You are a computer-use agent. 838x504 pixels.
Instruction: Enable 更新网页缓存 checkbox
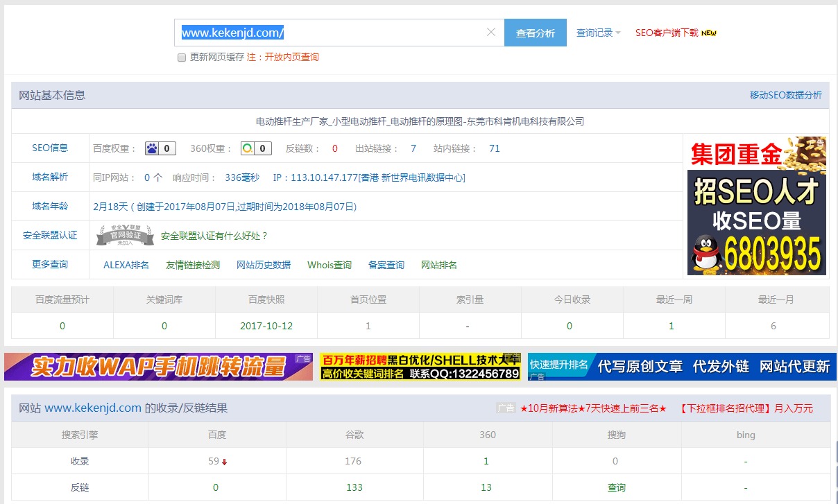click(x=182, y=58)
